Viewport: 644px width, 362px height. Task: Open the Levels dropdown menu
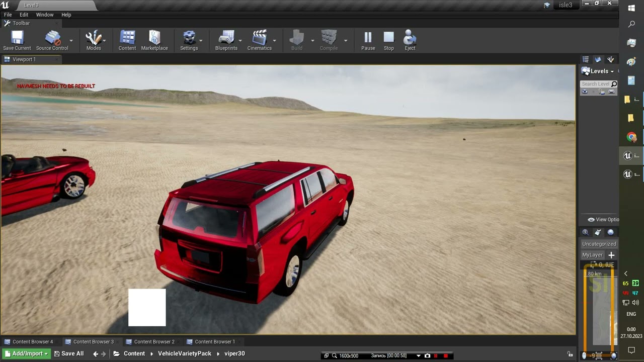(x=602, y=71)
